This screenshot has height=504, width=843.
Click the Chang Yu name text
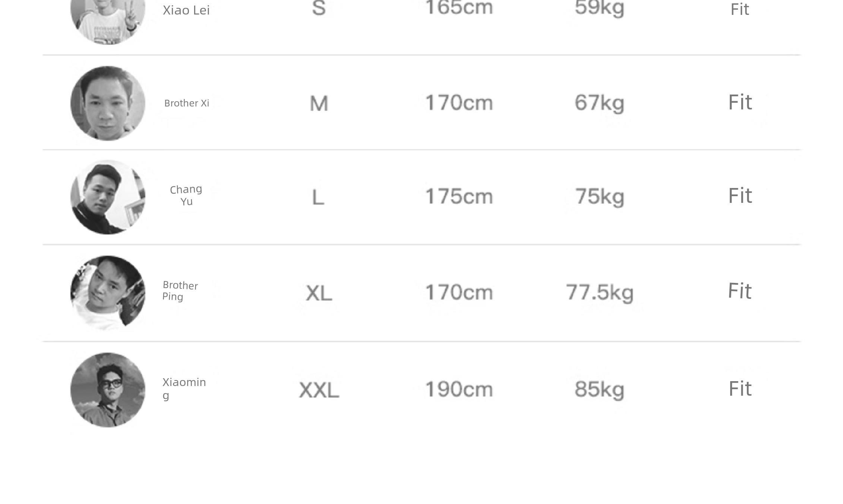pyautogui.click(x=186, y=195)
